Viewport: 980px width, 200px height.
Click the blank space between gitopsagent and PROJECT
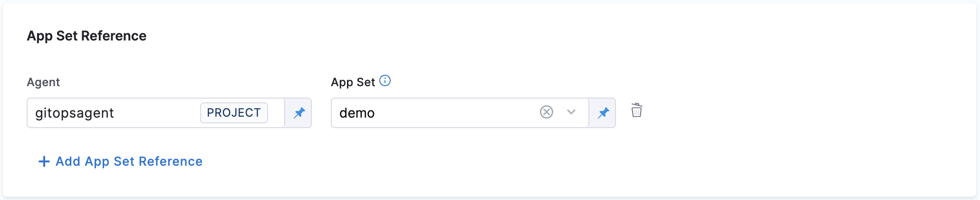pos(157,113)
